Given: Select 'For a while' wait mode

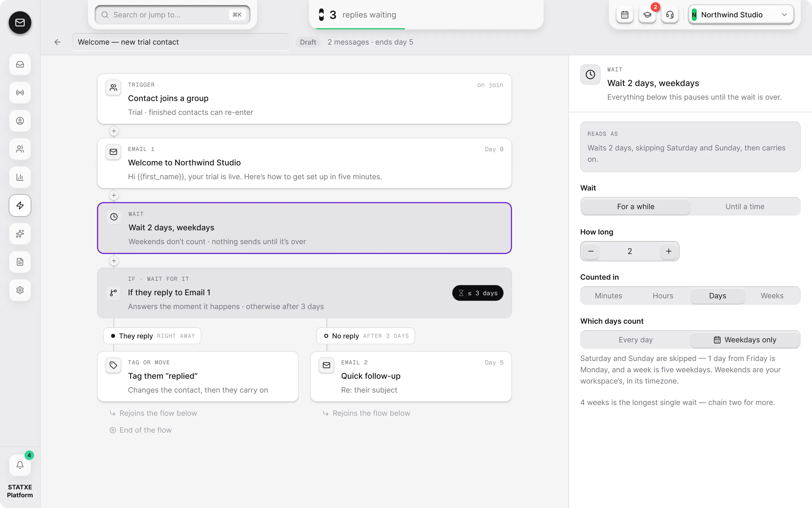Looking at the screenshot, I should click(636, 206).
